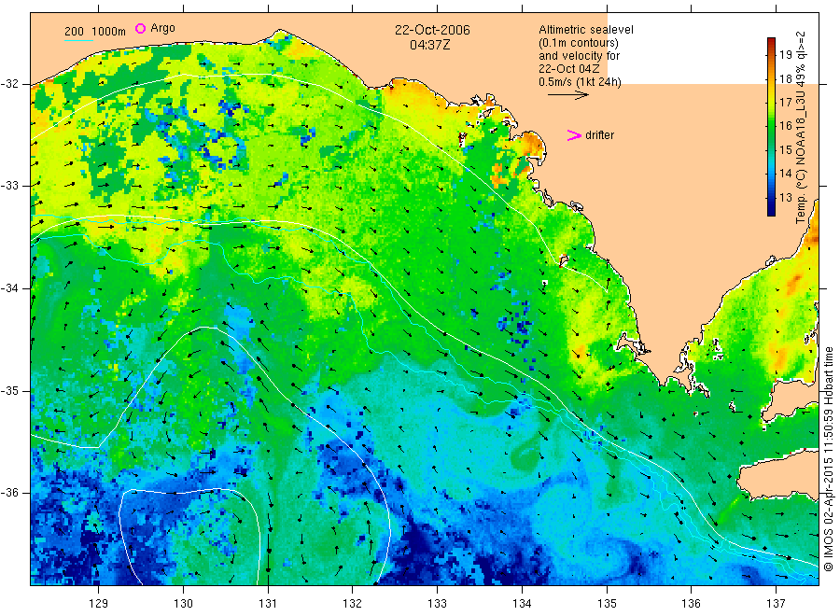Click the '200 1000m' depth legend text

pyautogui.click(x=95, y=32)
